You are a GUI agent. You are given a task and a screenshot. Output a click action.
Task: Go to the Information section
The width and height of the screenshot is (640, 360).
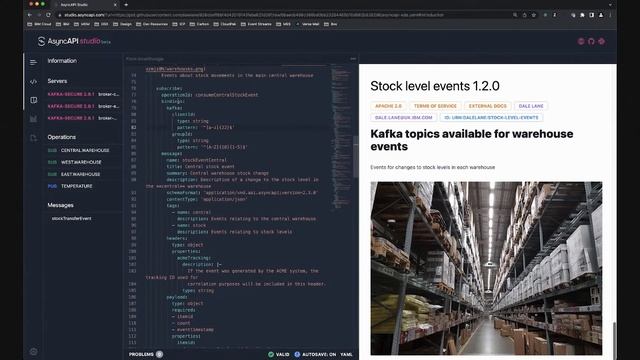(x=62, y=61)
